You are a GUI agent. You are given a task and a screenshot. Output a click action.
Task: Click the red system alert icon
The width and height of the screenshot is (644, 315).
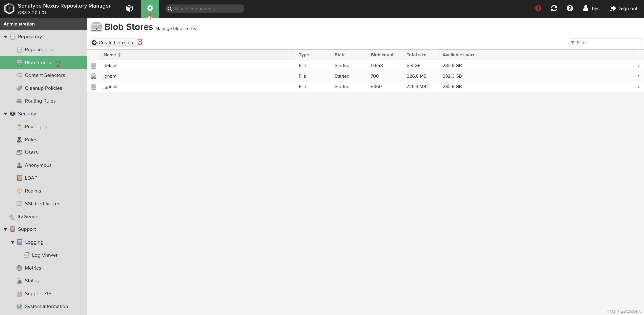pyautogui.click(x=538, y=8)
